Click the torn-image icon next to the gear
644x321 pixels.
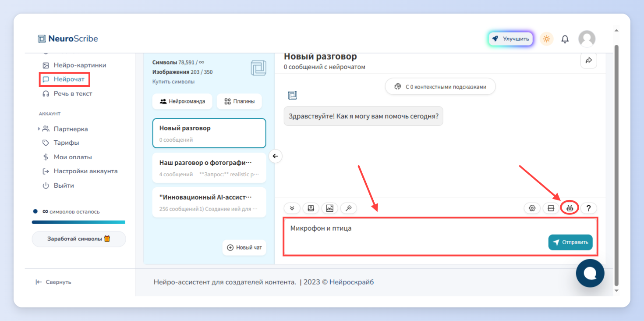551,208
